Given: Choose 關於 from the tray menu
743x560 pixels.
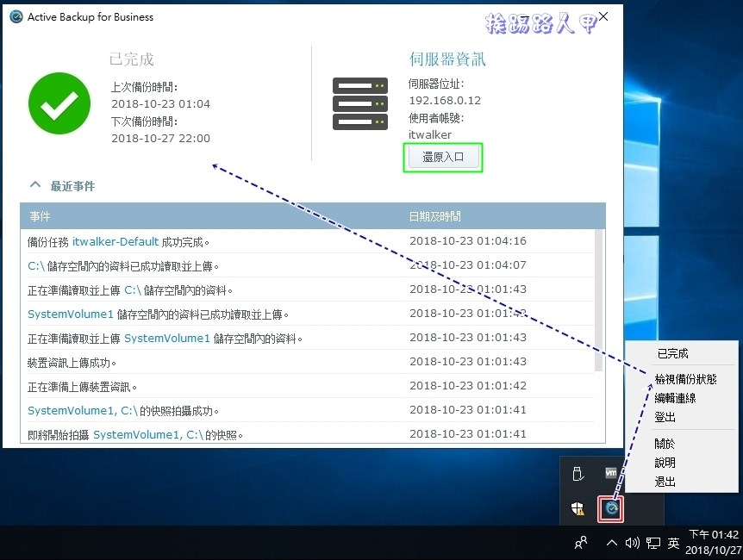Looking at the screenshot, I should click(x=665, y=444).
